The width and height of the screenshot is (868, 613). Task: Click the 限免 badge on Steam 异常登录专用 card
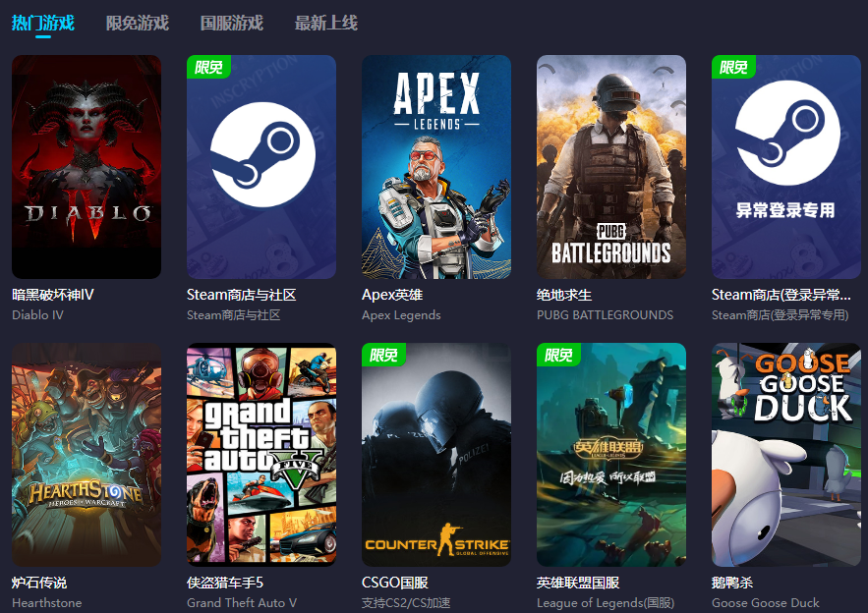pyautogui.click(x=733, y=67)
